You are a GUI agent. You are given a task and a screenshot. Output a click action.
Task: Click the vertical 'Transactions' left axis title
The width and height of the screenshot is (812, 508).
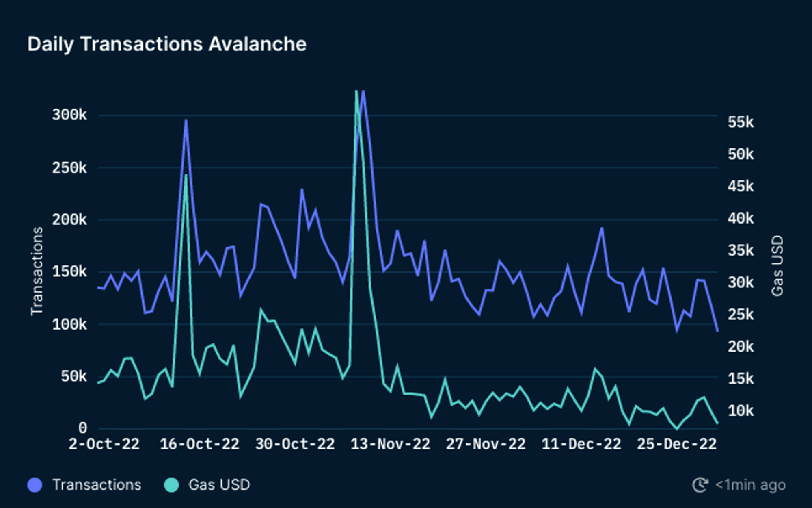37,271
